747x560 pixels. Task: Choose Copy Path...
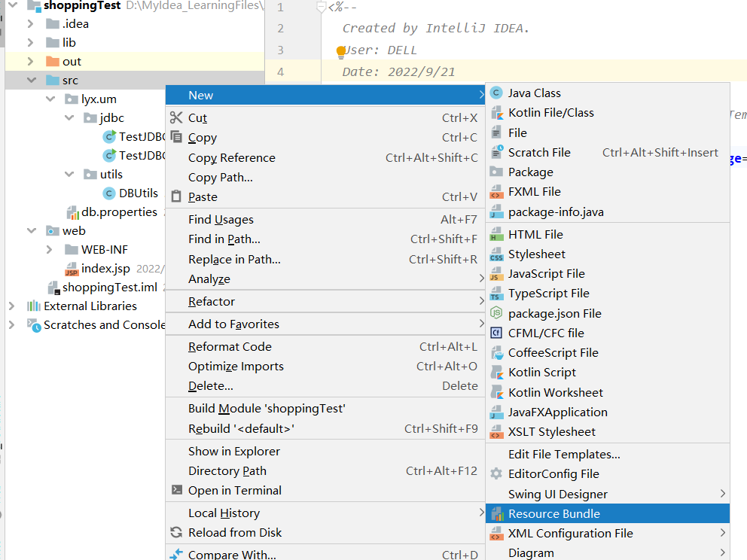[325, 177]
